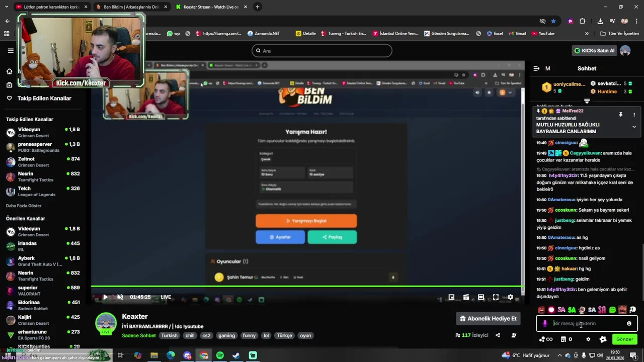The width and height of the screenshot is (644, 362).
Task: Open irlandas recommended channel
Action: pyautogui.click(x=43, y=246)
